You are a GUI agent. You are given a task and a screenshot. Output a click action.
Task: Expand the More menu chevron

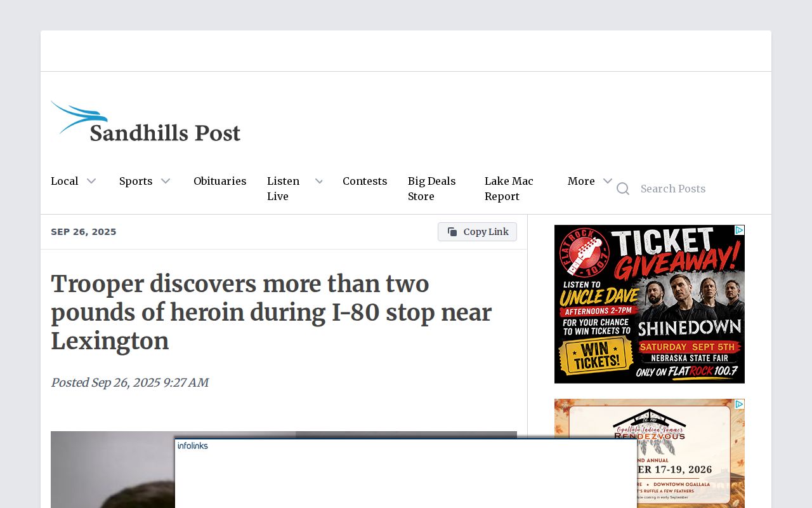tap(608, 181)
